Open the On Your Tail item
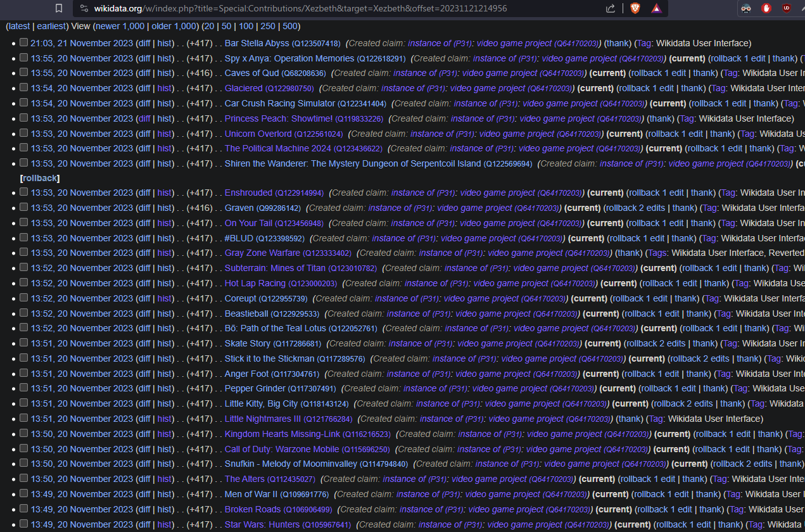The height and width of the screenshot is (532, 805). click(x=274, y=223)
